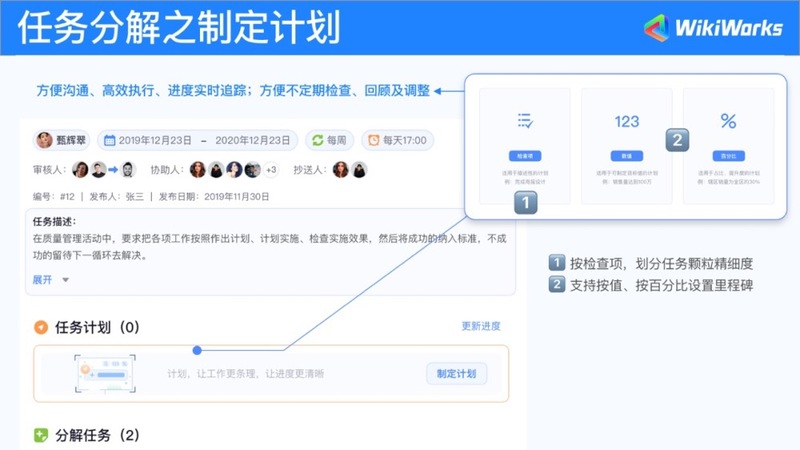Click the plan illustration thumbnail
800x450 pixels.
102,374
